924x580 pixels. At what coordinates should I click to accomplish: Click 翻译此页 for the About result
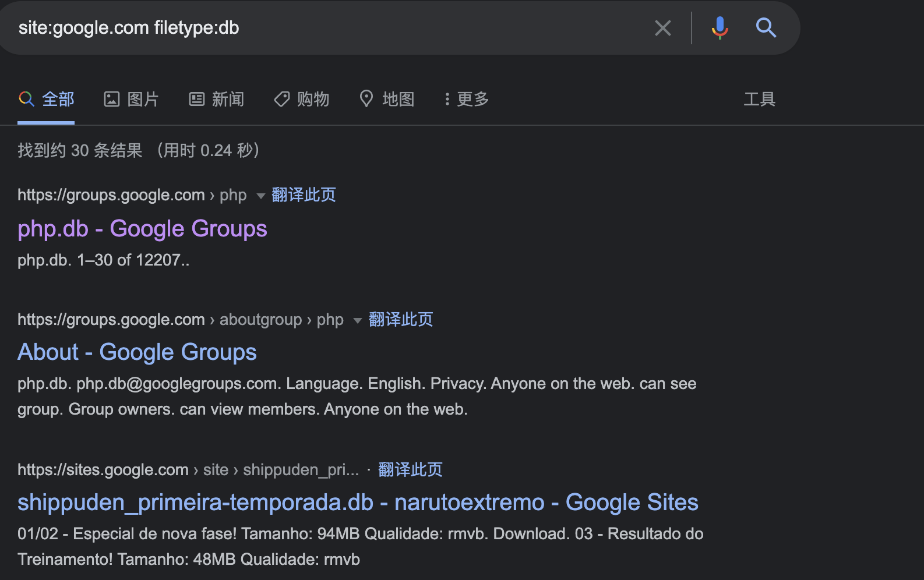tap(401, 319)
